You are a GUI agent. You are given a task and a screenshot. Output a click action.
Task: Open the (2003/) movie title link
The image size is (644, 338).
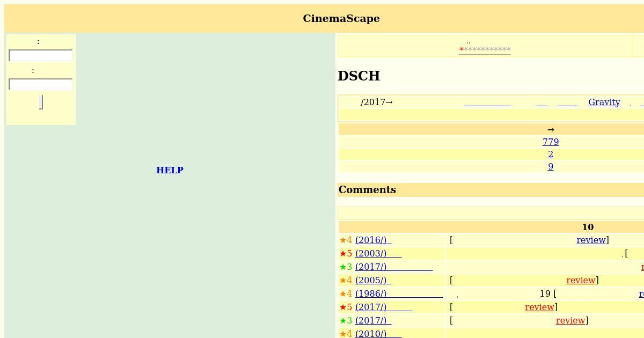(x=378, y=253)
